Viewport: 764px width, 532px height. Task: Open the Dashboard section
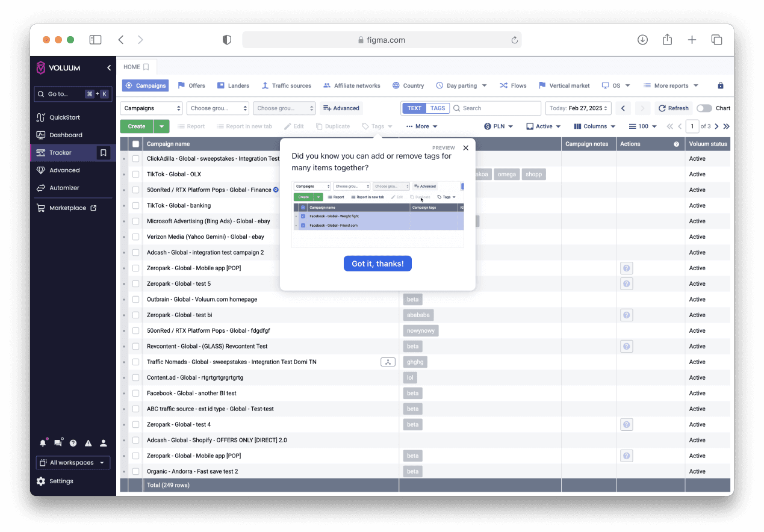[x=59, y=135]
